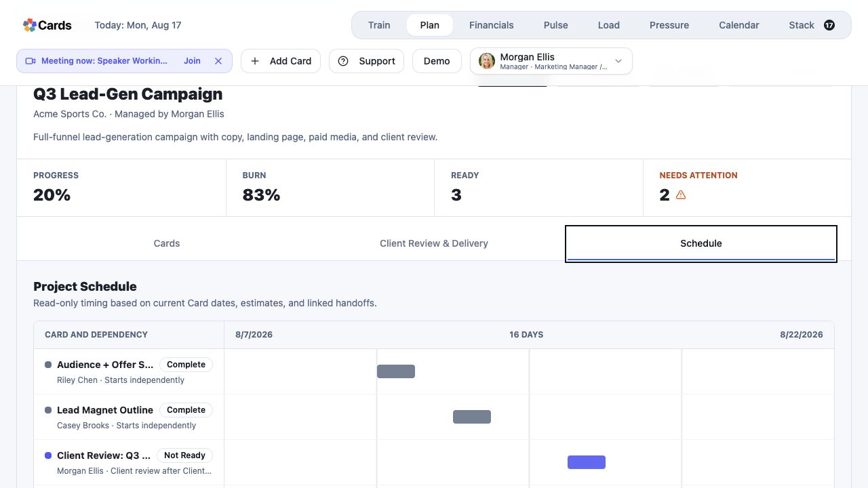868x488 pixels.
Task: Click Morgan Ellis's profile avatar
Action: (487, 61)
